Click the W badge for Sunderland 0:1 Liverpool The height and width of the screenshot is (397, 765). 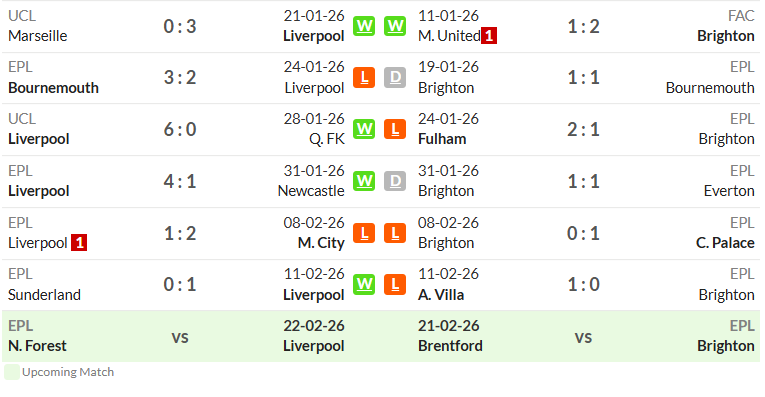tap(364, 284)
